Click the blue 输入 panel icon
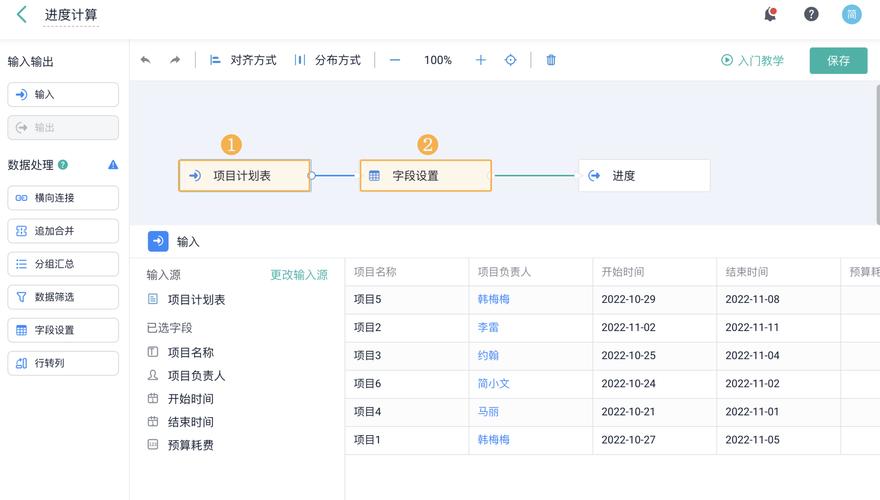Screen dimensions: 880x500 158,241
